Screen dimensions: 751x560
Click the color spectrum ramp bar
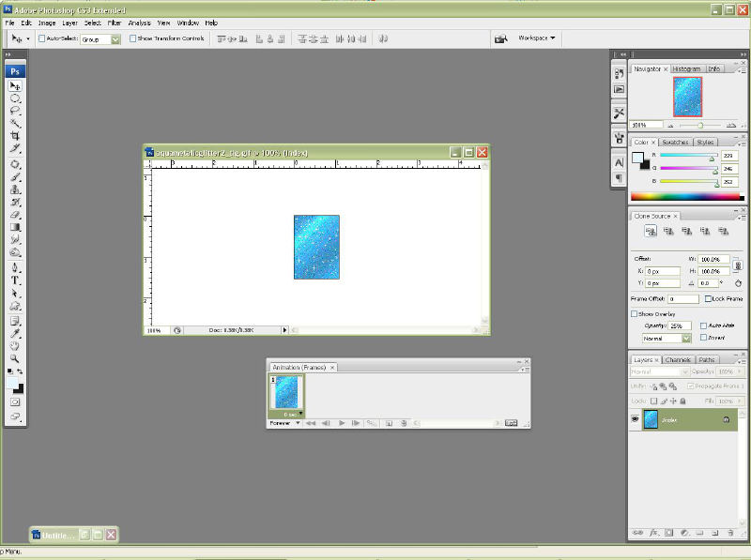click(x=685, y=197)
